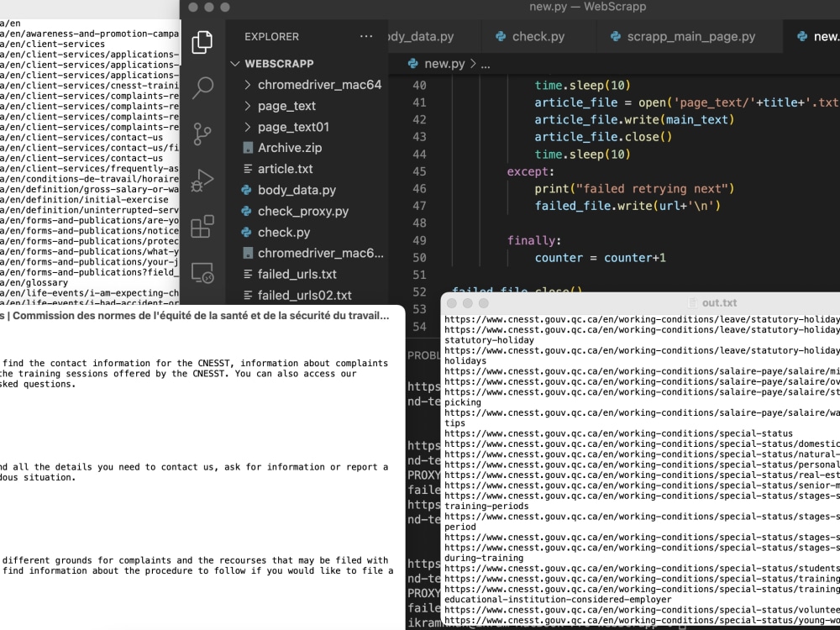This screenshot has height=630, width=840.
Task: Click the 'asked questions.' text in document
Action: (38, 384)
